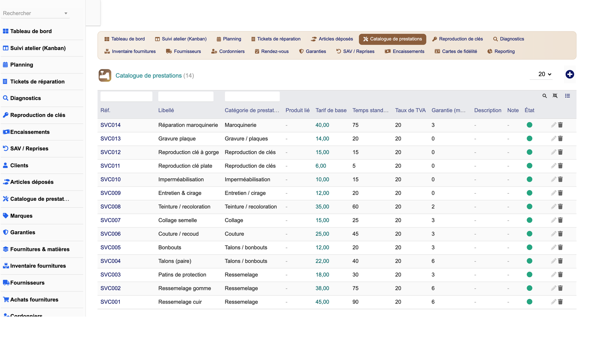Sort by Tarif de base column header

tap(331, 110)
